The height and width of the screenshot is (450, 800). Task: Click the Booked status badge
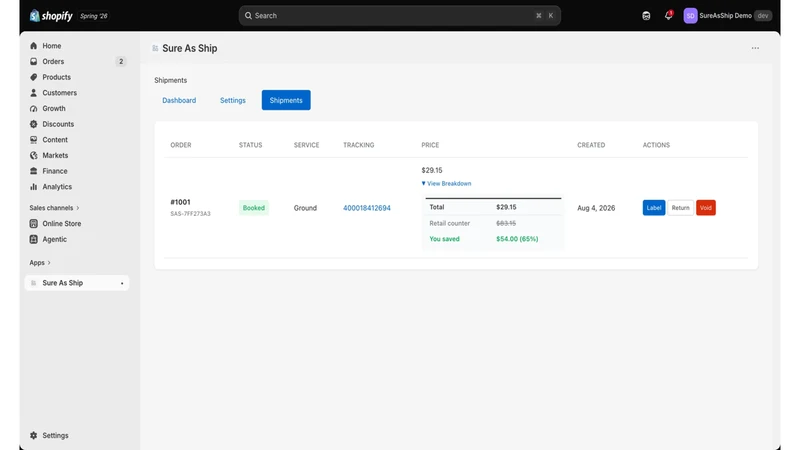pos(254,208)
